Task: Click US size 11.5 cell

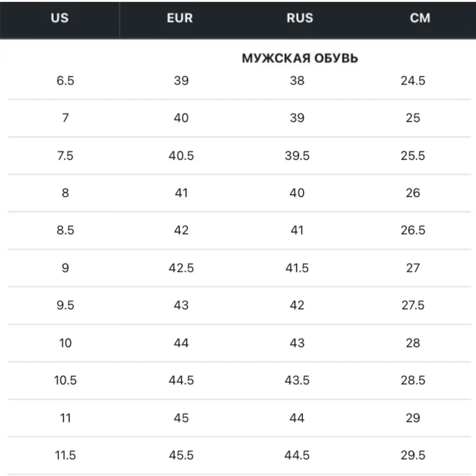Action: click(65, 456)
